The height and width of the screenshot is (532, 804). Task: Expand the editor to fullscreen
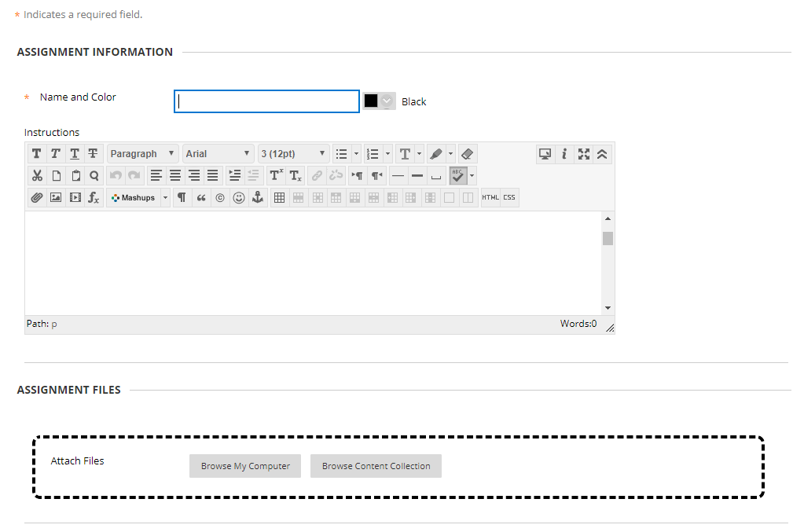[584, 153]
